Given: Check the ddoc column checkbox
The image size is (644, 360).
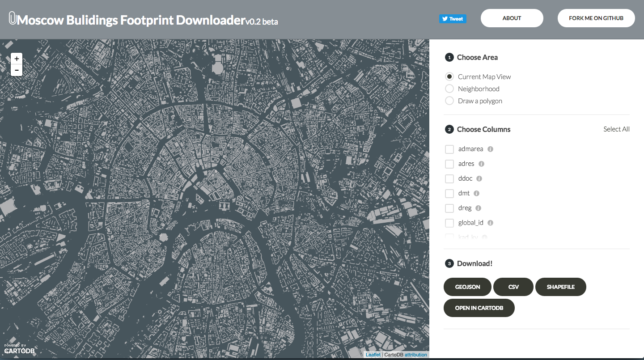Looking at the screenshot, I should 449,178.
